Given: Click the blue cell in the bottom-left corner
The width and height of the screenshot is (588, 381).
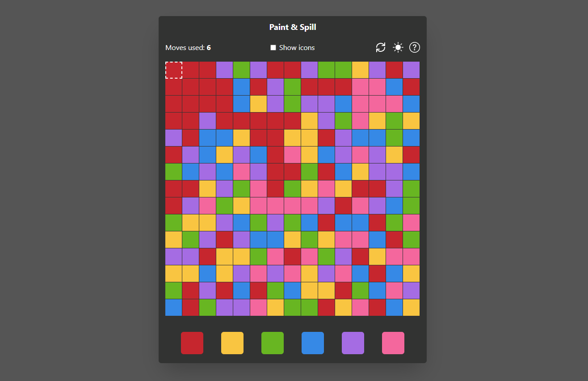Looking at the screenshot, I should click(x=174, y=307).
